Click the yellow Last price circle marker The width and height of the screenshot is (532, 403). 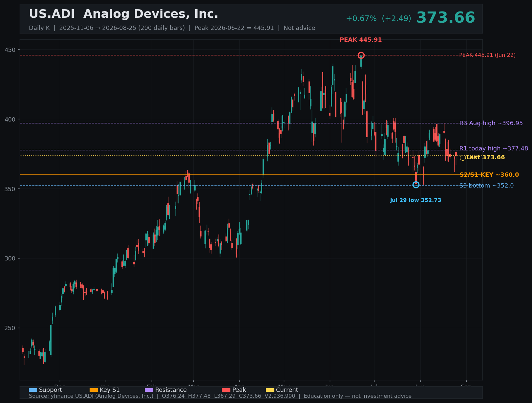pos(463,158)
